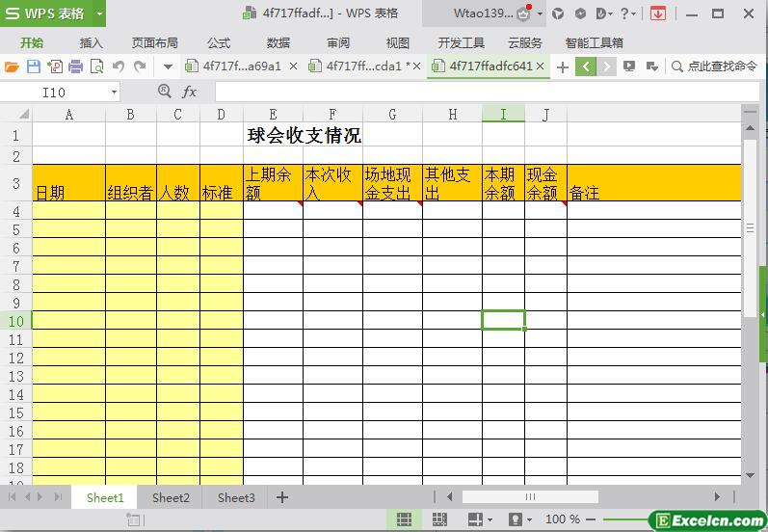
Task: Expand the quick access toolbar dropdown
Action: [x=168, y=66]
